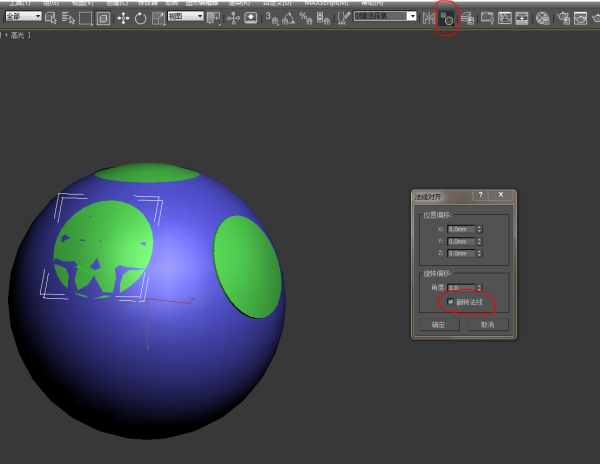Click the 角度 rotation angle field
Screen dimensions: 600x464
[x=461, y=287]
